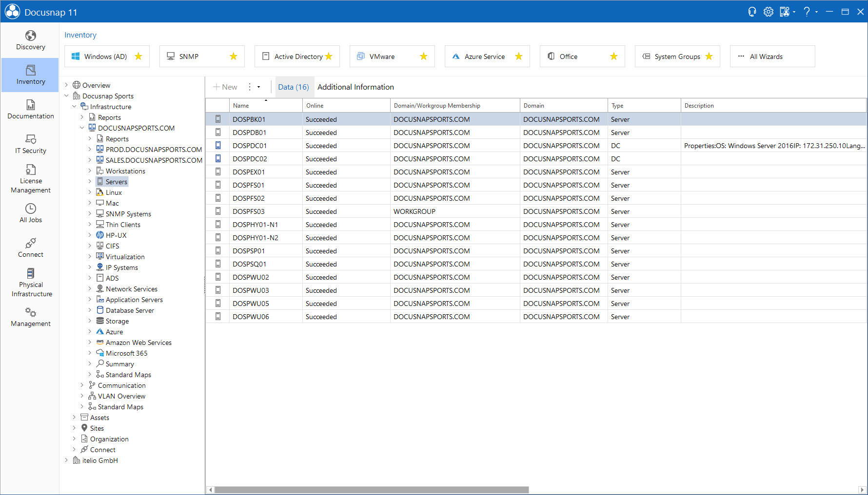Toggle favorite star on Windows (AD)

click(x=138, y=57)
